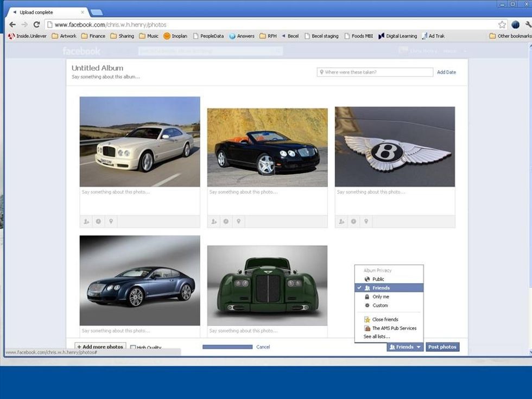This screenshot has height=399, width=532.
Task: Open Foods MBI bookmark
Action: pos(359,36)
